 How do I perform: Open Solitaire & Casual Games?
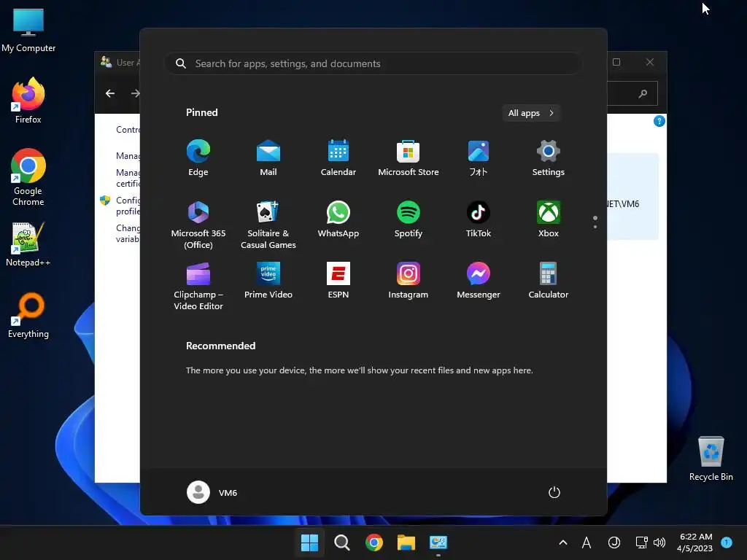(x=268, y=225)
